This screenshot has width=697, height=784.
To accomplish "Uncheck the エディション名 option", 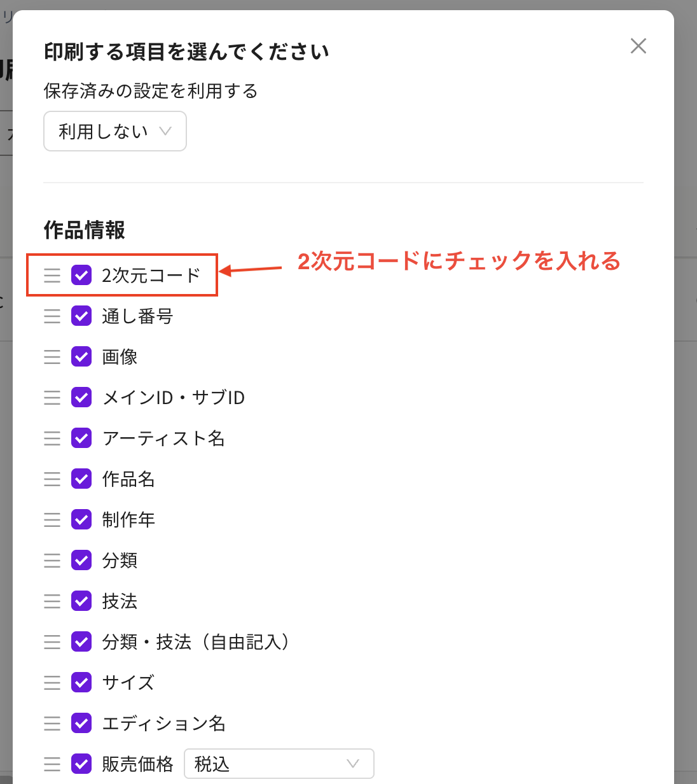I will pyautogui.click(x=81, y=724).
